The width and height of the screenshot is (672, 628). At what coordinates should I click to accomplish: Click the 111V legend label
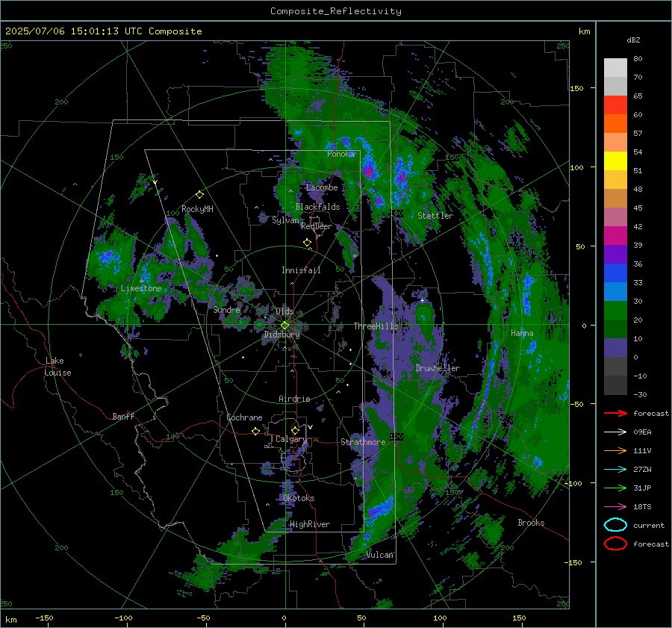[642, 450]
